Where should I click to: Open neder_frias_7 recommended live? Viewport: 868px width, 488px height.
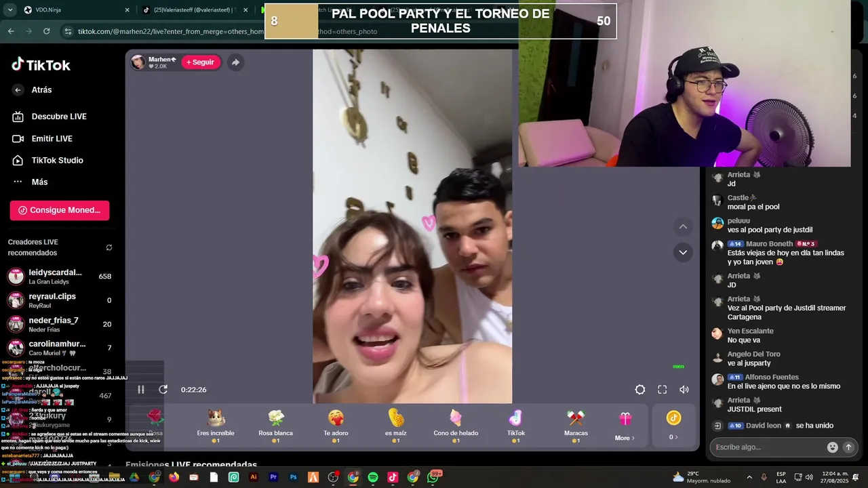(60, 324)
